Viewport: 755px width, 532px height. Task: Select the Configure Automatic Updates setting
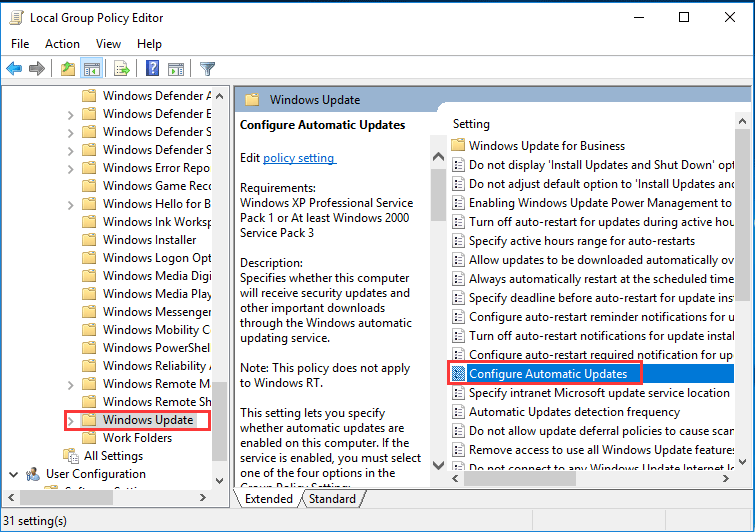[547, 374]
